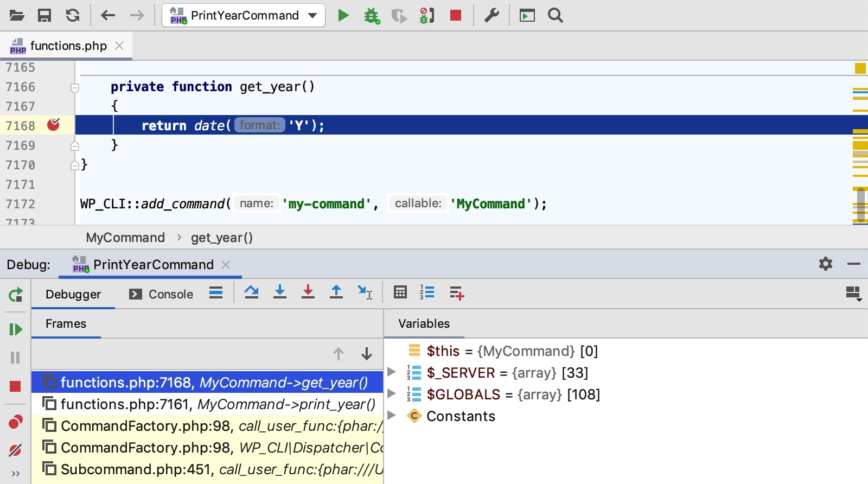Click the Add Method to Skip List icon
Screen dimensions: 868x484
(x=457, y=293)
